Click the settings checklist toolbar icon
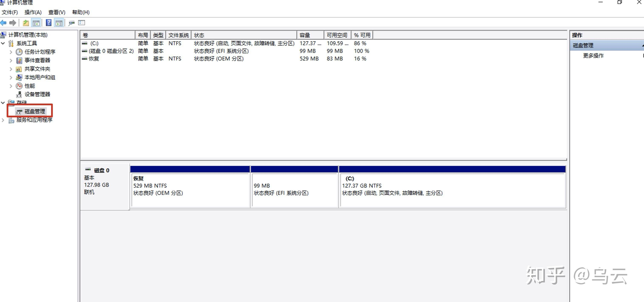Viewport: 644px width, 302px height. pos(82,23)
